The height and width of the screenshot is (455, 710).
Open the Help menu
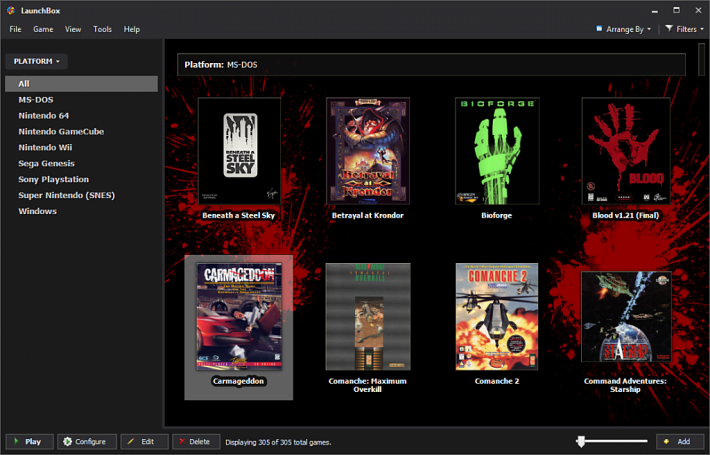(132, 29)
